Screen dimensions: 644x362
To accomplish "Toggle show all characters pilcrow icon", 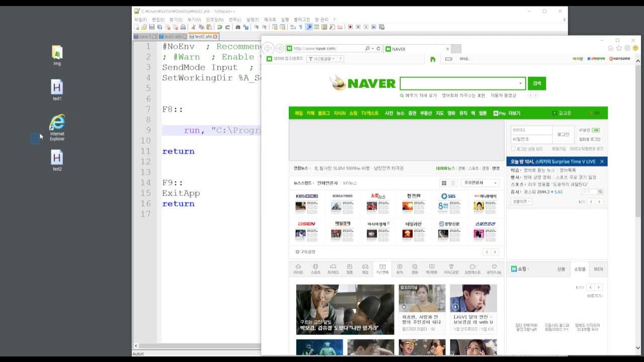I will tap(300, 27).
